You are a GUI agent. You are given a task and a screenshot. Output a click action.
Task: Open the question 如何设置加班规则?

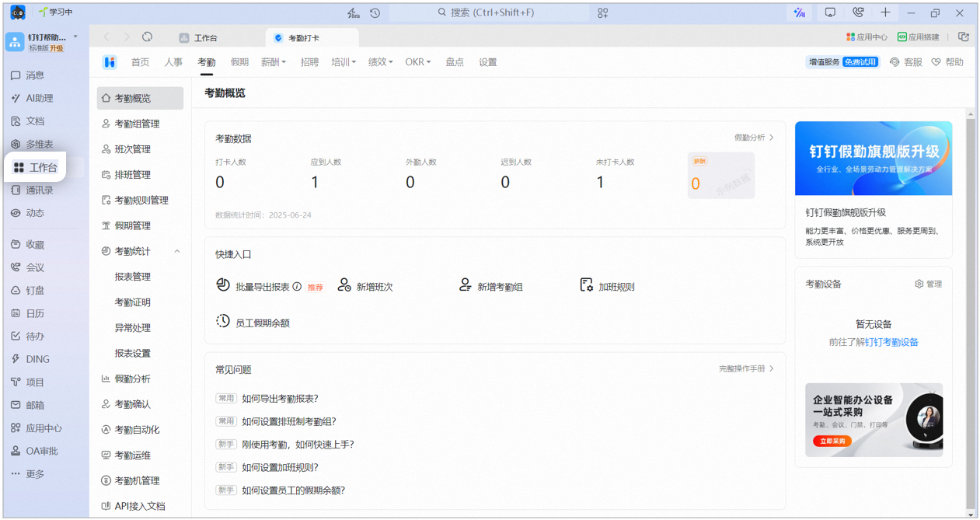click(x=280, y=468)
